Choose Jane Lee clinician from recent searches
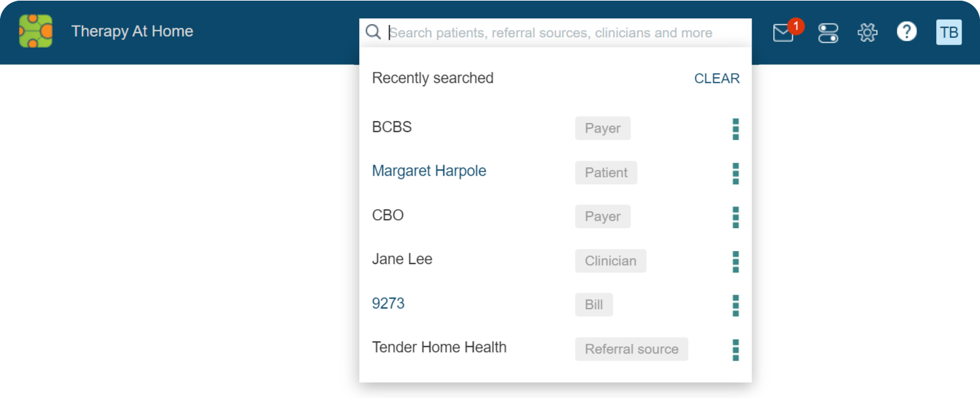 (402, 259)
